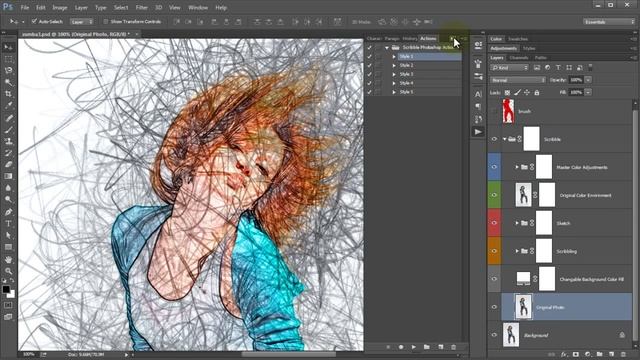
Task: Select the History Brush tool
Action: [x=8, y=153]
